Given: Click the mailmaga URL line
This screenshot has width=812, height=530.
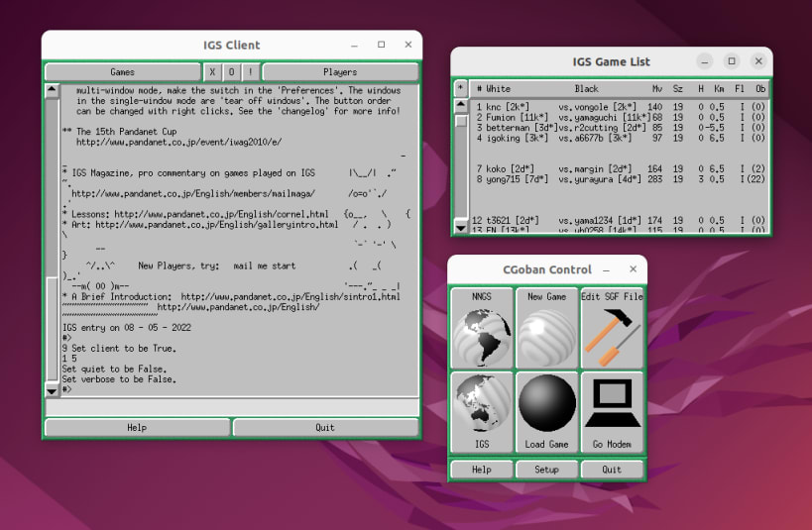Looking at the screenshot, I should [x=193, y=193].
